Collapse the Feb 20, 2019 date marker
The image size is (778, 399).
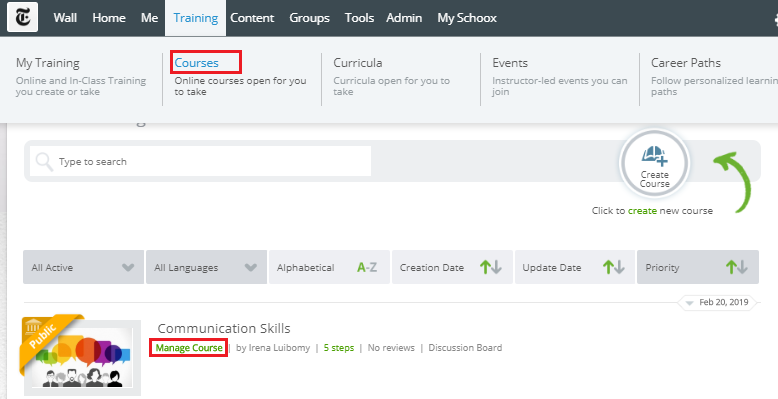(688, 302)
